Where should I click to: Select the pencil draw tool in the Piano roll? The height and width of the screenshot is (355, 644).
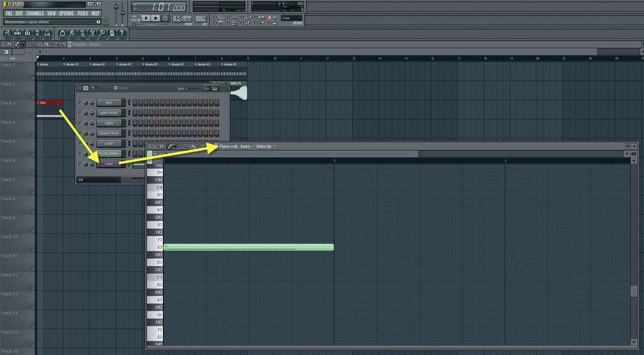[170, 146]
